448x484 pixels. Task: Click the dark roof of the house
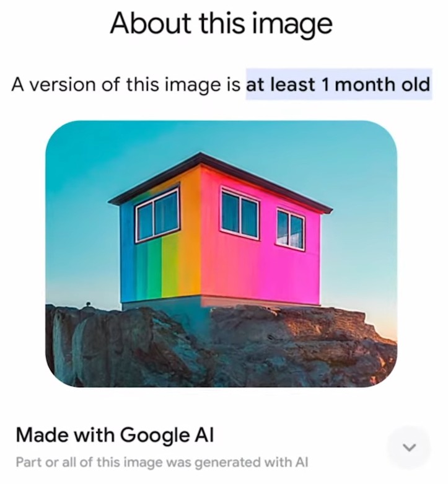pos(220,179)
